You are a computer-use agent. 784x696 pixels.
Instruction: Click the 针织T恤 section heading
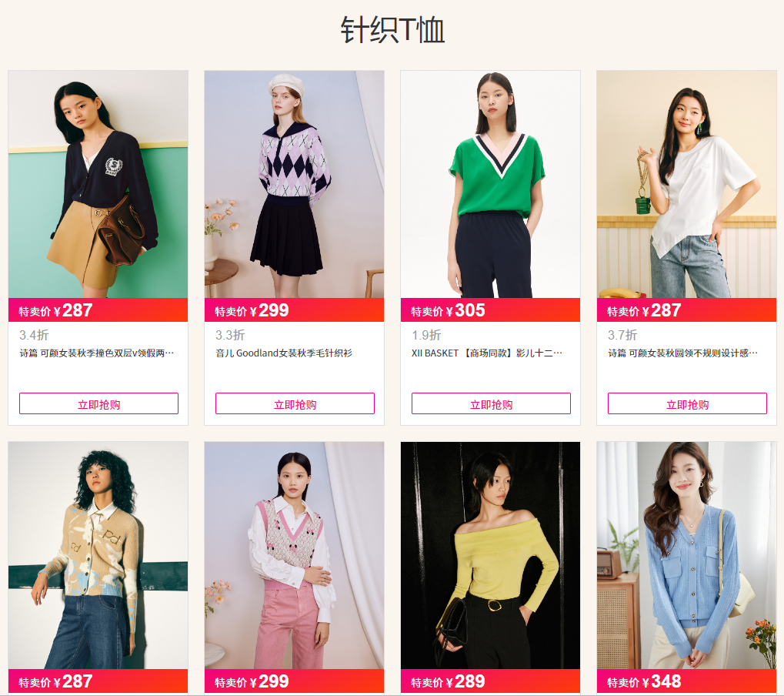(x=392, y=30)
